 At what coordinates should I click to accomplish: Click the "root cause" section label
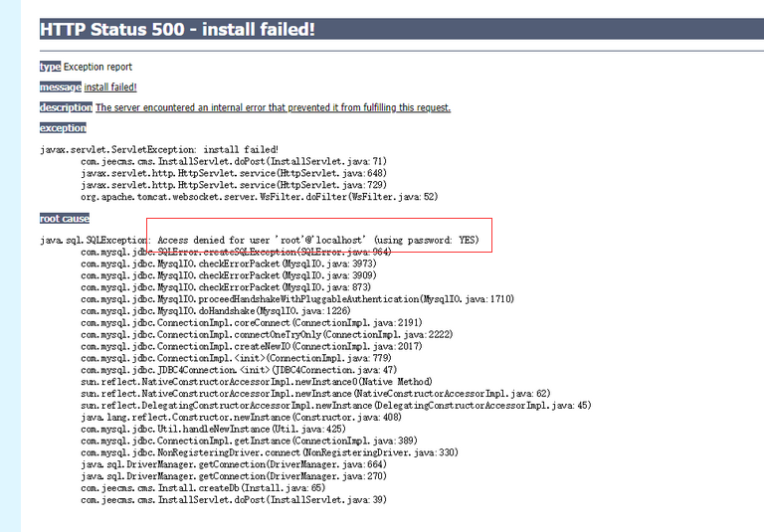click(x=64, y=219)
